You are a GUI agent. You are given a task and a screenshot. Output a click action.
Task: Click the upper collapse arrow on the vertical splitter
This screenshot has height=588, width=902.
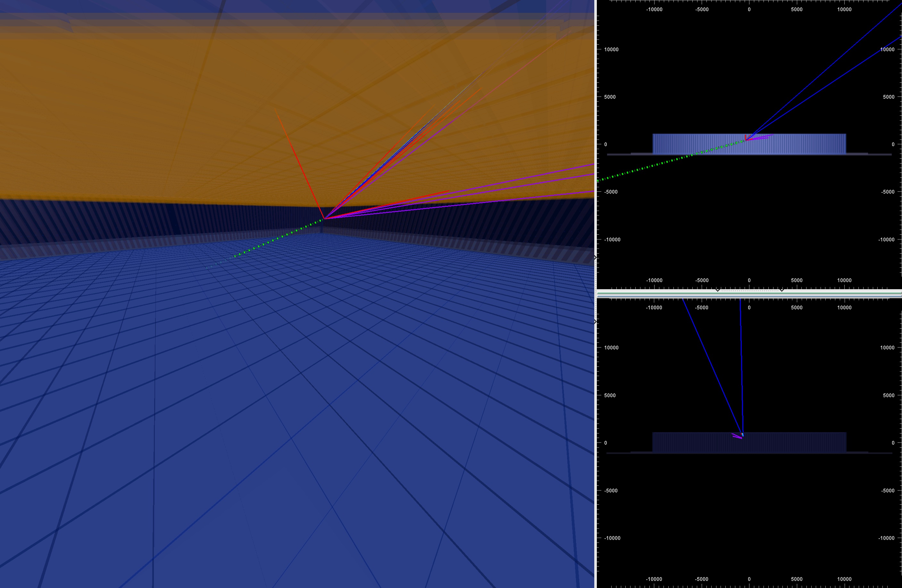pos(595,257)
